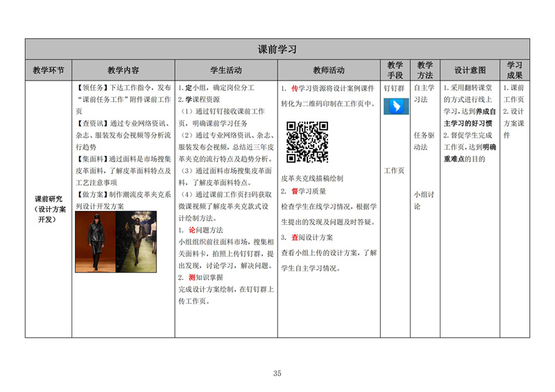Click the '学习成果' column header
Viewport: 555px width, 392px height.
pyautogui.click(x=515, y=70)
